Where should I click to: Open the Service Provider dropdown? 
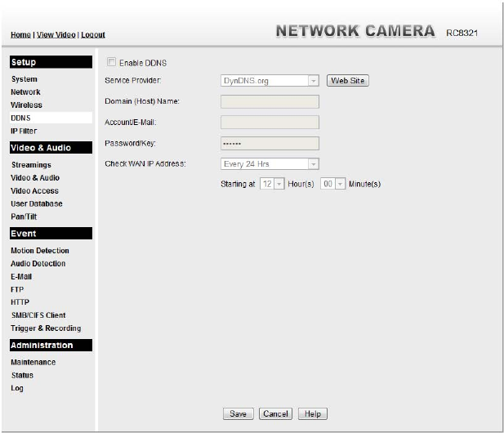coord(270,81)
